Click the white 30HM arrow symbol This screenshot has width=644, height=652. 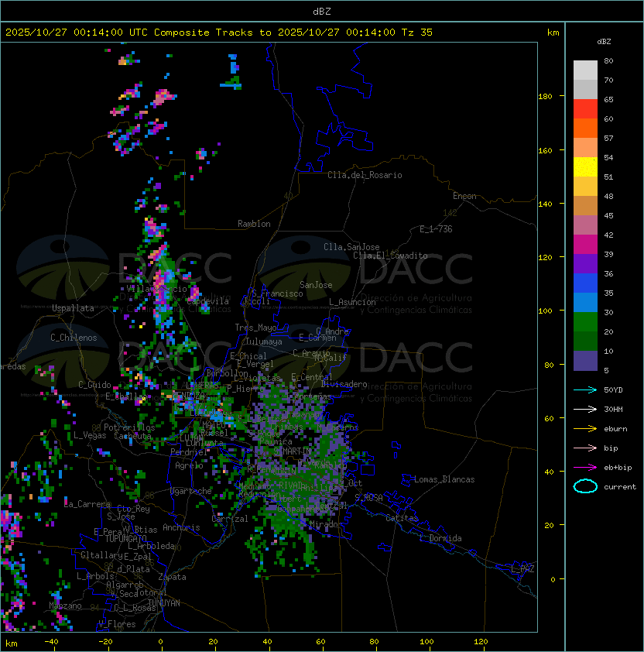point(585,409)
